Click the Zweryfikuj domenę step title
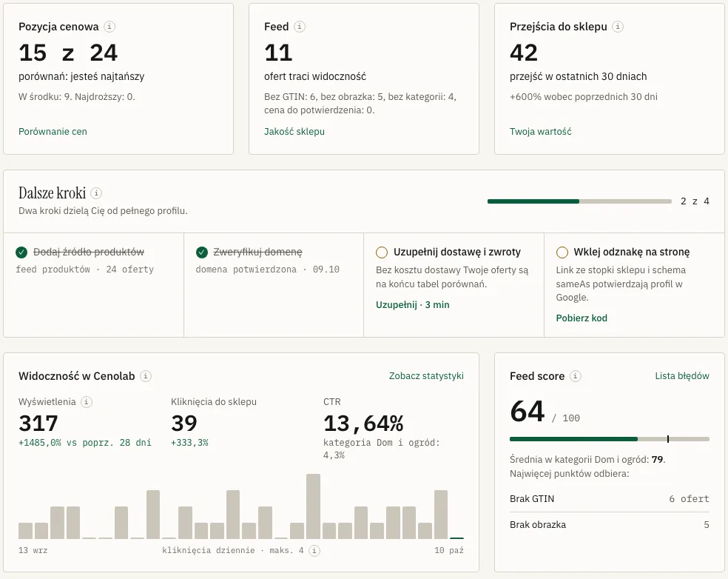728x579 pixels. point(257,252)
